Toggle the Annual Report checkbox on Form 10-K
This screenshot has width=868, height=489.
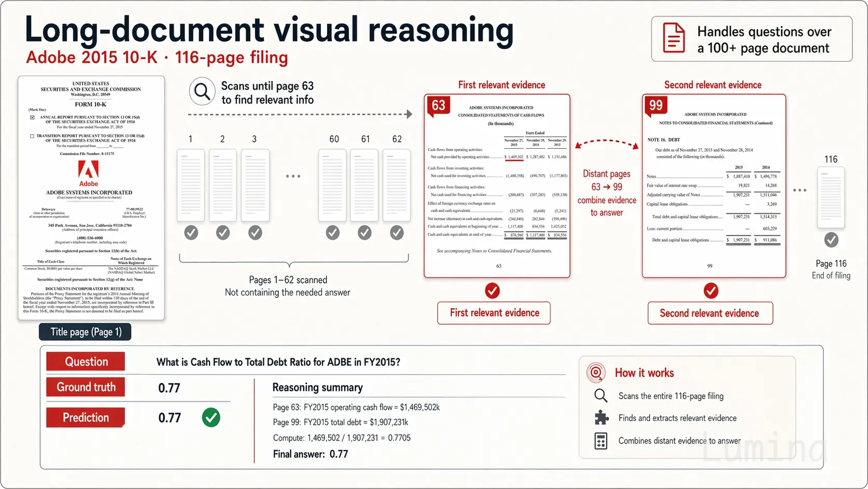(32, 117)
